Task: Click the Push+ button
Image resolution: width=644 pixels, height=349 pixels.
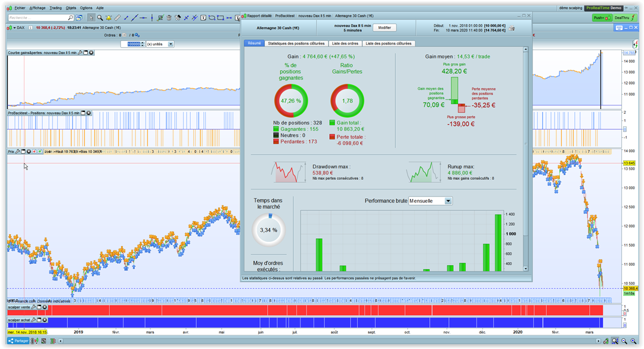Action: [x=602, y=18]
